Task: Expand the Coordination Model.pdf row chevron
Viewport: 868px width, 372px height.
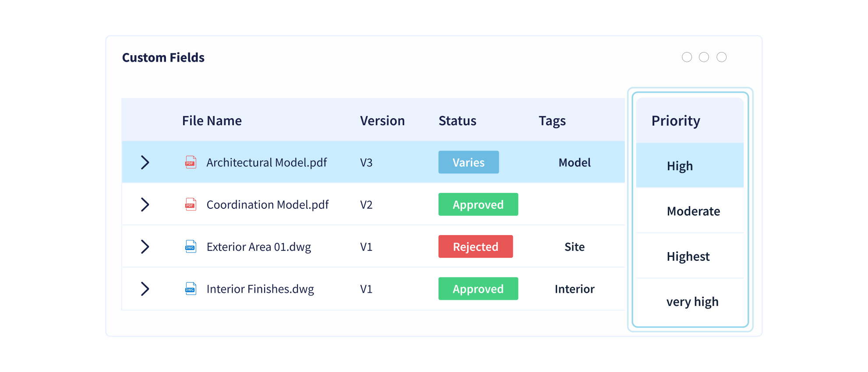Action: point(145,204)
